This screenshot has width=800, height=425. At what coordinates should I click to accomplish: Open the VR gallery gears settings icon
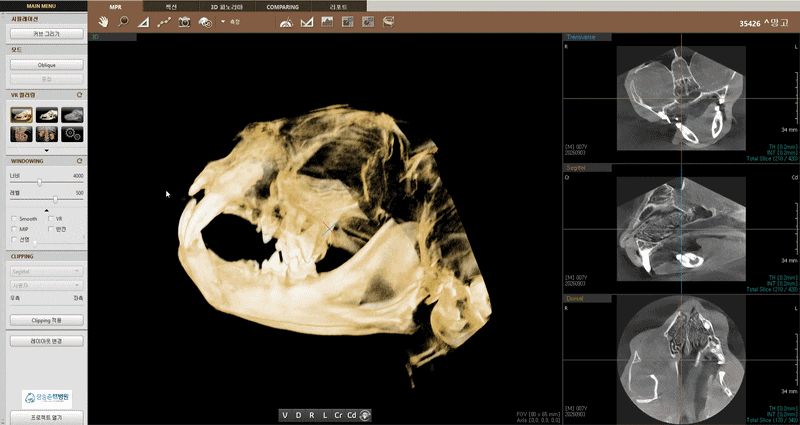72,134
